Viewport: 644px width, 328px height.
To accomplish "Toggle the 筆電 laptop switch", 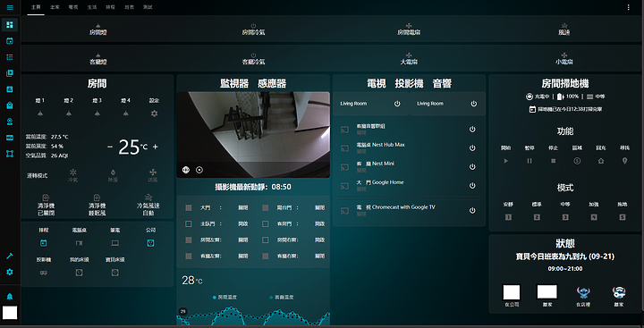I will (x=115, y=243).
